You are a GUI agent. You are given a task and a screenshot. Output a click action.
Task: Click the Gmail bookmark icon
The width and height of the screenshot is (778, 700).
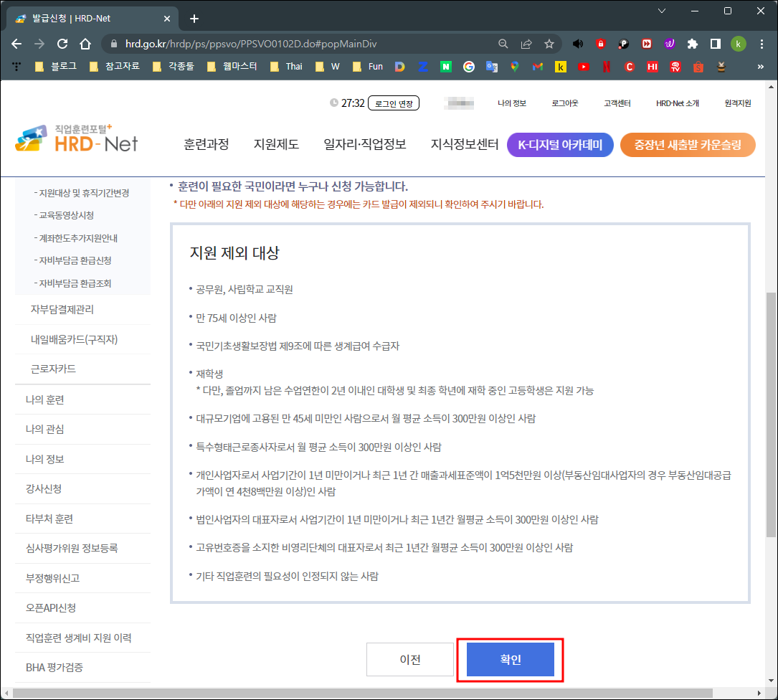pos(537,66)
